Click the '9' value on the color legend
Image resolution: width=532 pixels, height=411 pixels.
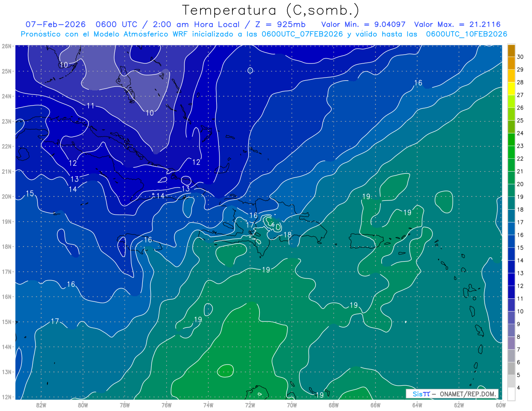pyautogui.click(x=519, y=324)
